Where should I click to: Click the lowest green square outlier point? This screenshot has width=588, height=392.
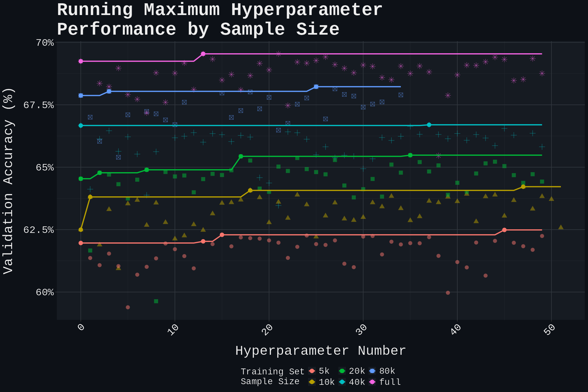pos(156,301)
